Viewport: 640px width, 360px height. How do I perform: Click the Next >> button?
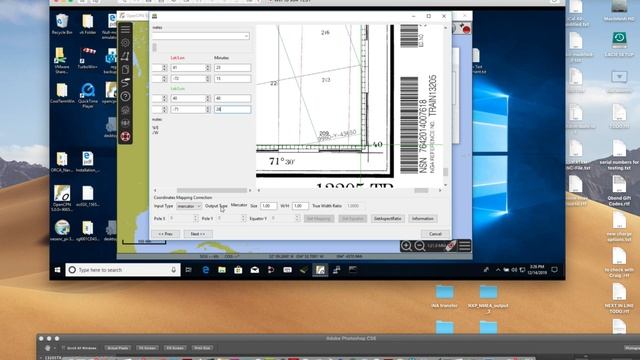coord(198,234)
